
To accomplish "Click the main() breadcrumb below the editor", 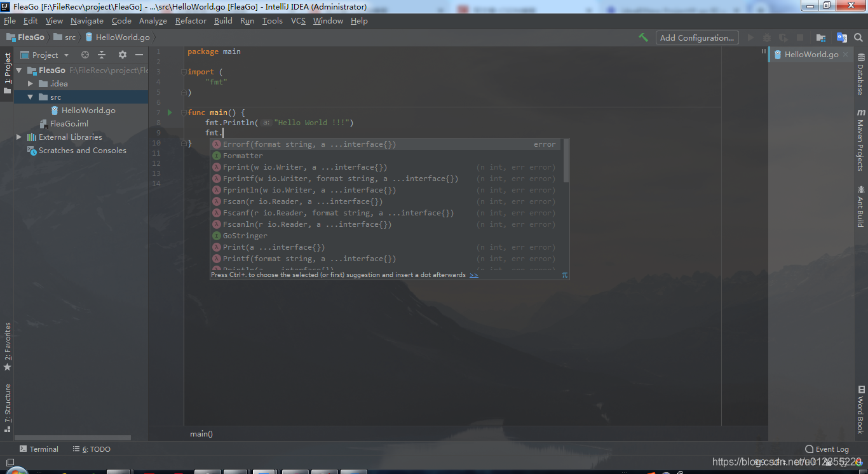I will [x=201, y=434].
